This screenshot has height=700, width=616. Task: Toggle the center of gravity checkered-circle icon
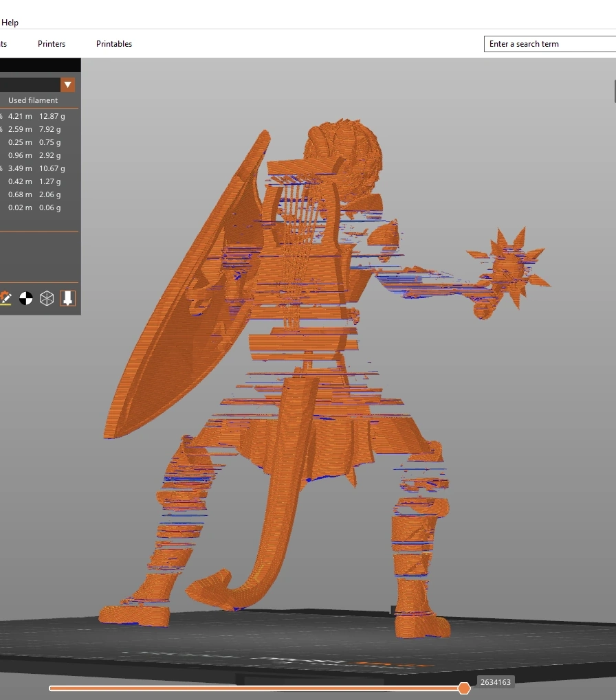tap(26, 298)
